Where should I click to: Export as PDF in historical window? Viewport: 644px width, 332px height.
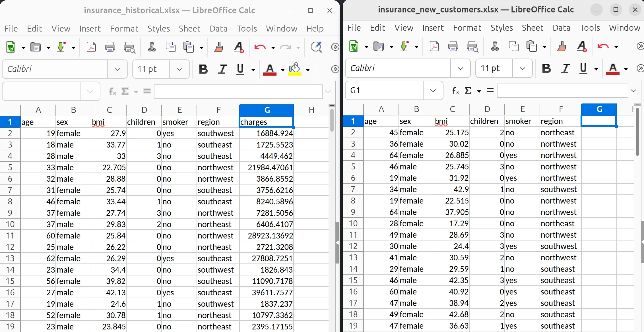pos(91,47)
